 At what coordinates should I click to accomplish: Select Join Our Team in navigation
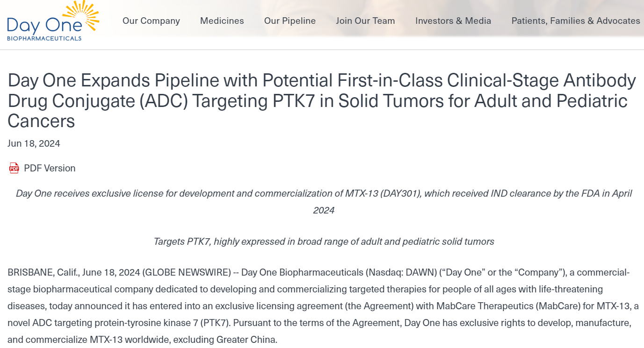[x=365, y=21]
